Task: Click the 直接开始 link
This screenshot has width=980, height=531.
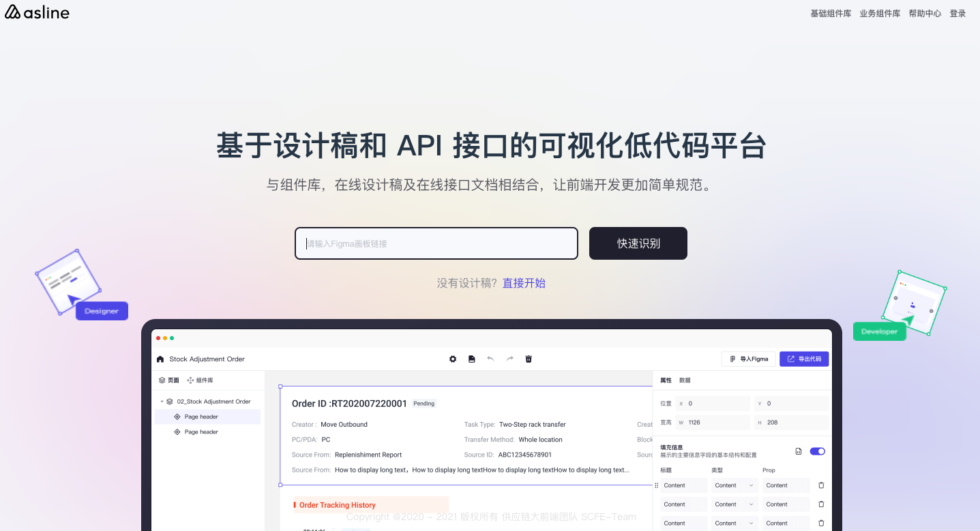Action: point(524,283)
